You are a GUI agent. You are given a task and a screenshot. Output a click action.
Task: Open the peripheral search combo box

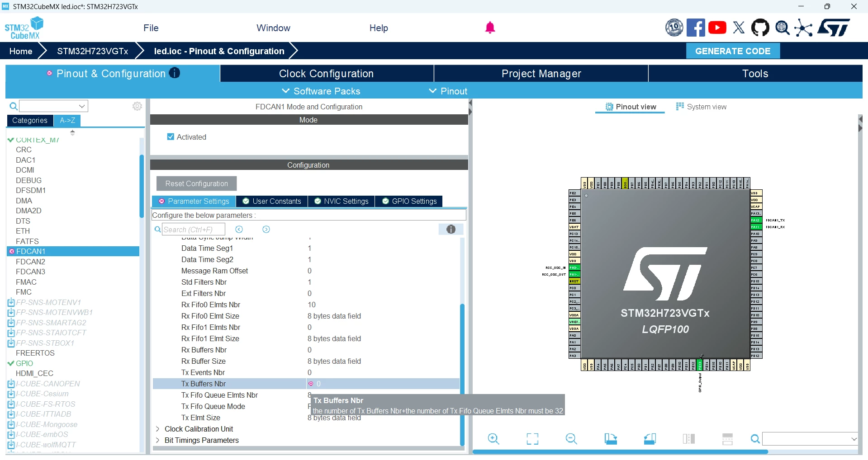tap(53, 106)
